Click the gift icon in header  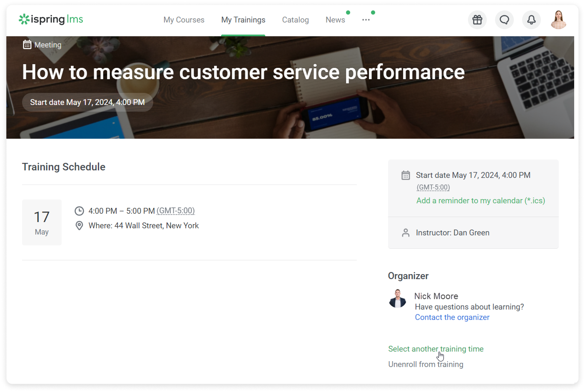point(477,20)
